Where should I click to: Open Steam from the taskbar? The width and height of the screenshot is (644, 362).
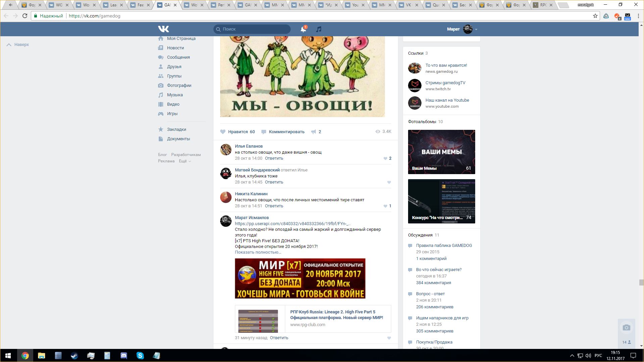pyautogui.click(x=74, y=356)
